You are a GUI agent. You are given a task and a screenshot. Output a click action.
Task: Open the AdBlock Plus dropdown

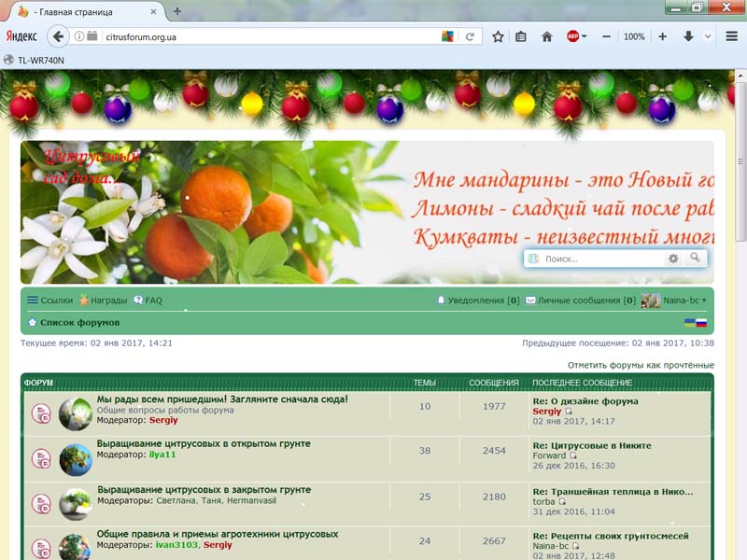pyautogui.click(x=577, y=36)
